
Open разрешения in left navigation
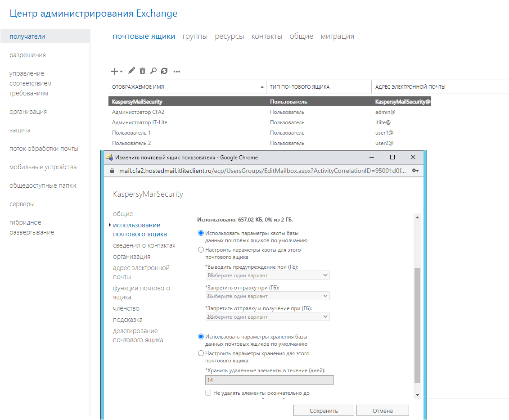27,55
